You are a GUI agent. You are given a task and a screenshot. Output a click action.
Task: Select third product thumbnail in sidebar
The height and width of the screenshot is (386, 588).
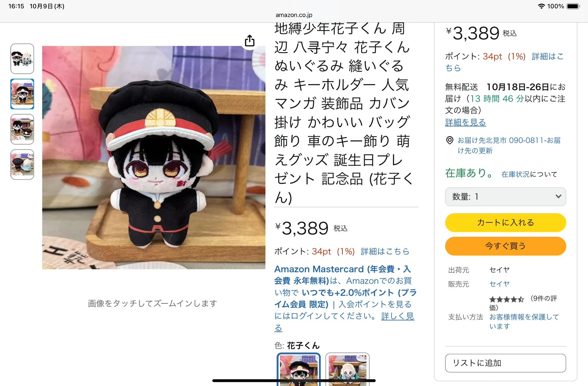[22, 129]
